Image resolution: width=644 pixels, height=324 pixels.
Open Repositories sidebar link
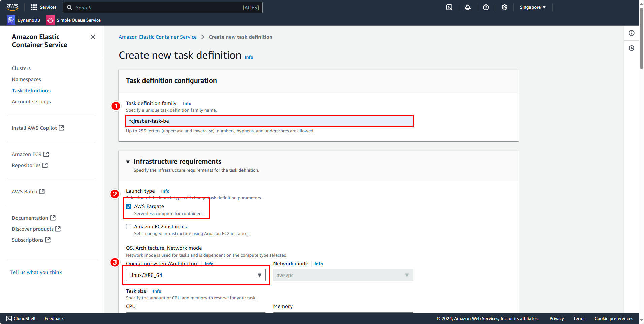[26, 165]
